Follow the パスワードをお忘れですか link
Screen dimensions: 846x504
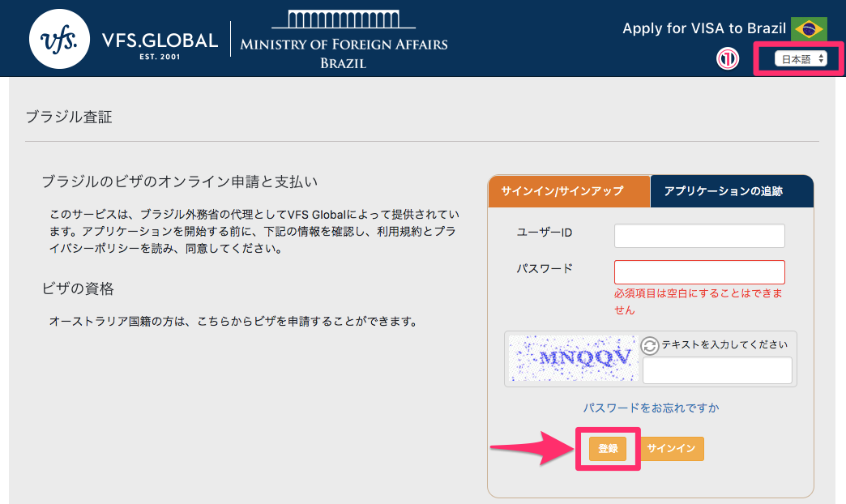click(651, 408)
